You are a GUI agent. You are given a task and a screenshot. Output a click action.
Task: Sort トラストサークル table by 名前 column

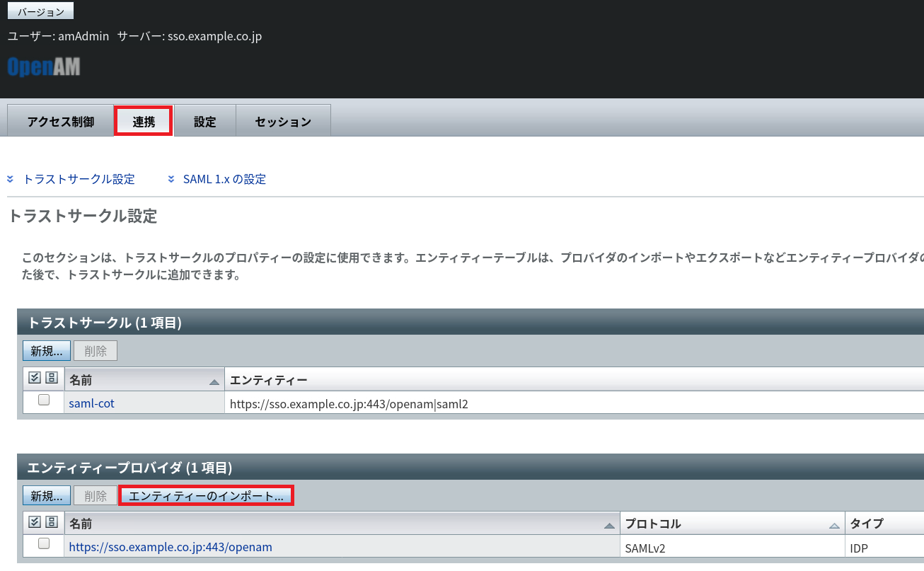click(x=81, y=381)
